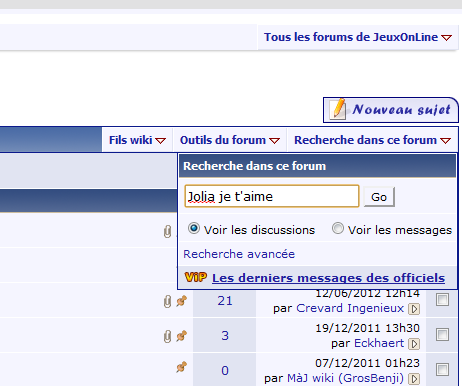Click the pushpin icon in the 3 replies row

[x=182, y=336]
